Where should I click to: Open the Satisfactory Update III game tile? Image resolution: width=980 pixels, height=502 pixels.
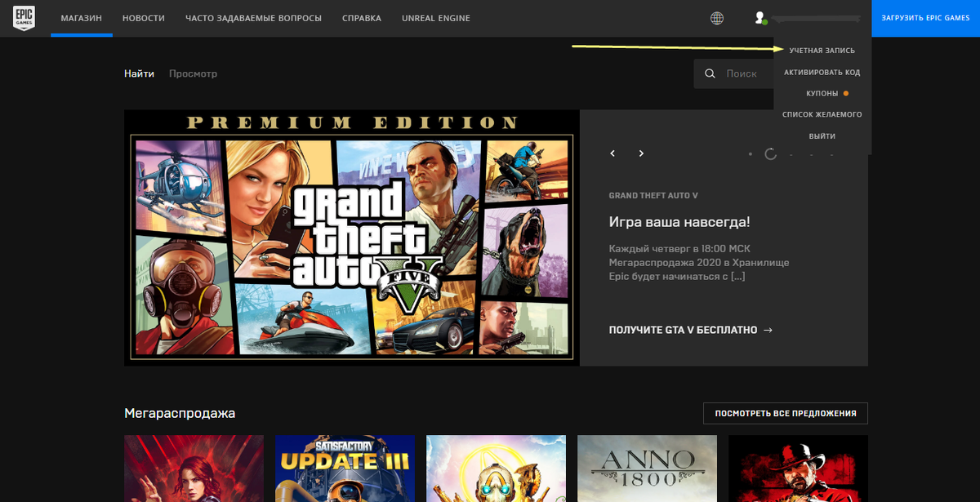click(x=345, y=469)
